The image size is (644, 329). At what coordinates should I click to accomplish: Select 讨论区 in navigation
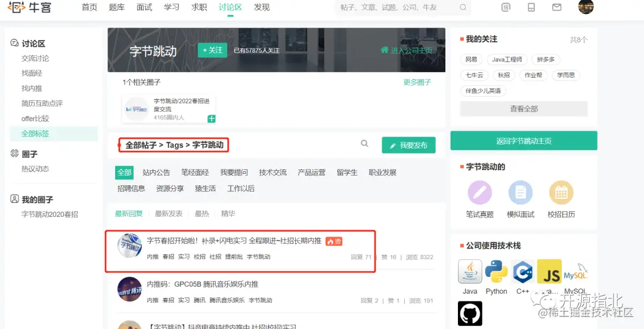pos(230,7)
